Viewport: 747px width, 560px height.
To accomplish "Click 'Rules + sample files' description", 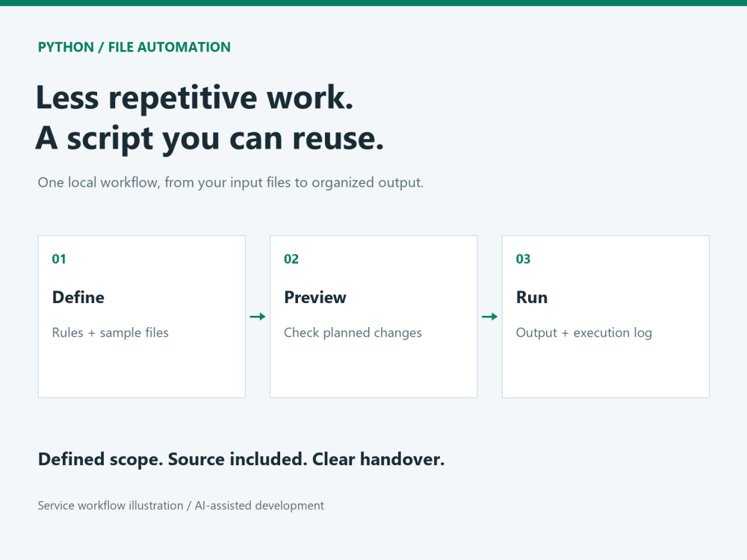I will pos(111,332).
